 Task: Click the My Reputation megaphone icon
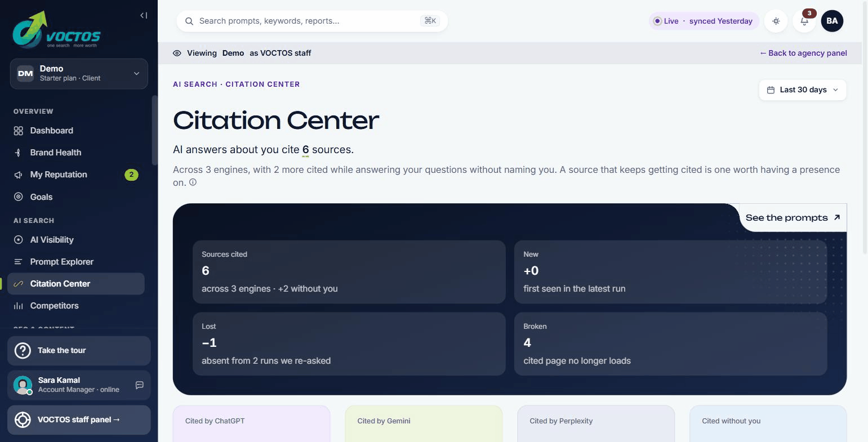18,175
